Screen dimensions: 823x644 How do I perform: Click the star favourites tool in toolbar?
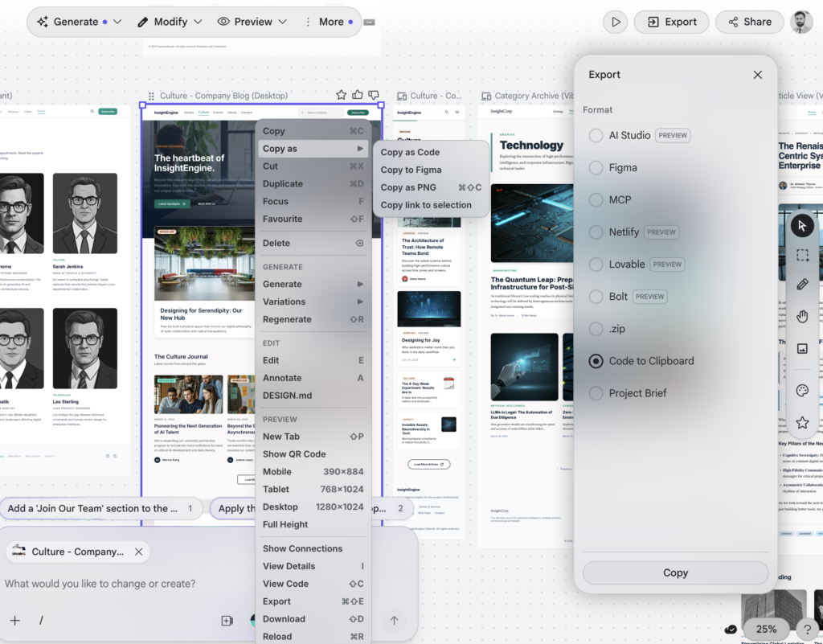point(802,423)
